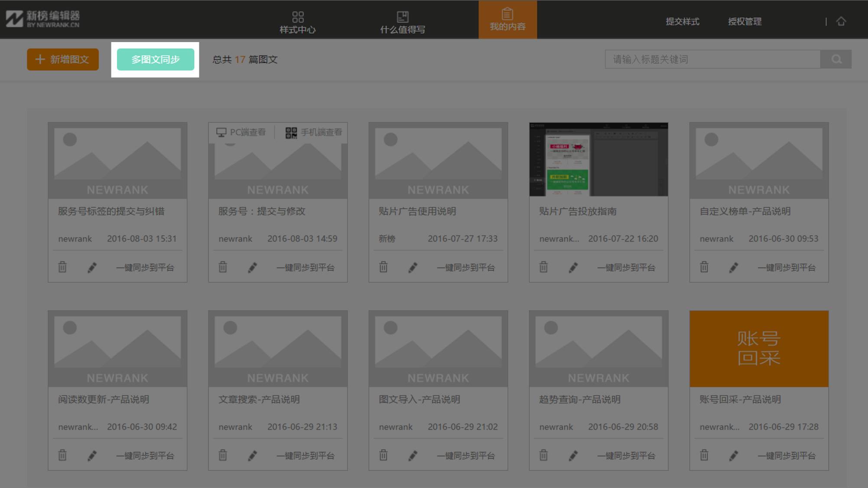Click 多图文同步 button
The height and width of the screenshot is (488, 868).
coord(156,59)
